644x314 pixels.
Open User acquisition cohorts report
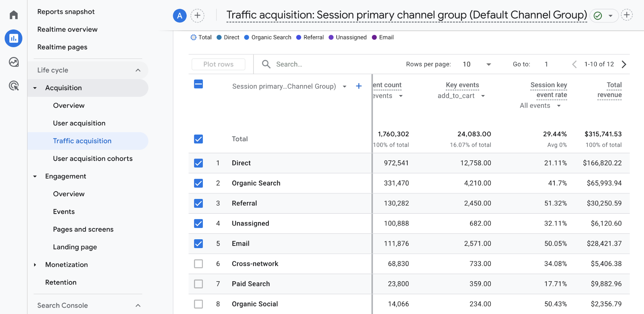93,158
